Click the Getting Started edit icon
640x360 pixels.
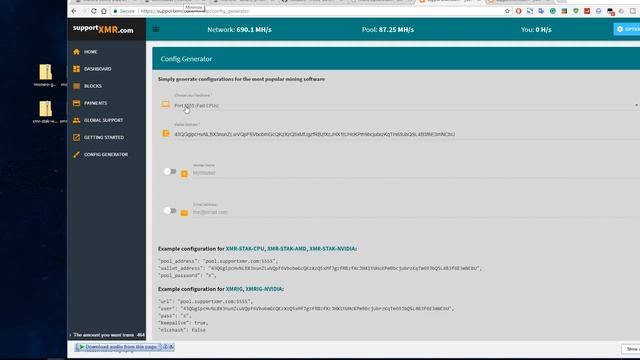point(76,138)
